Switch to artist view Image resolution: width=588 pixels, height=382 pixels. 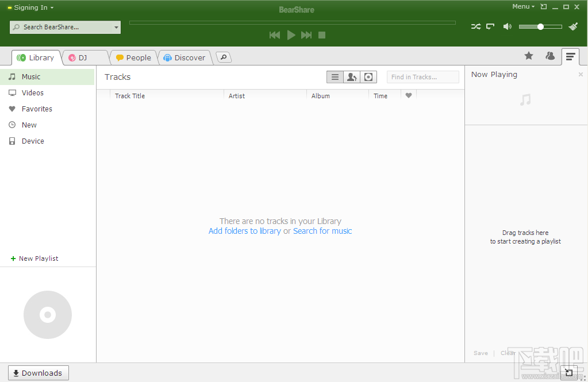coord(352,77)
